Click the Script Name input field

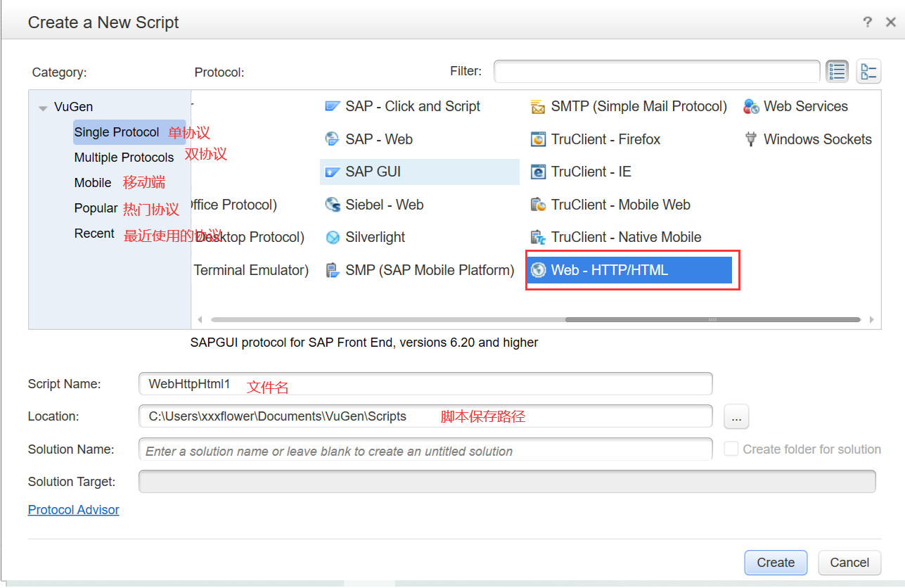coord(425,384)
